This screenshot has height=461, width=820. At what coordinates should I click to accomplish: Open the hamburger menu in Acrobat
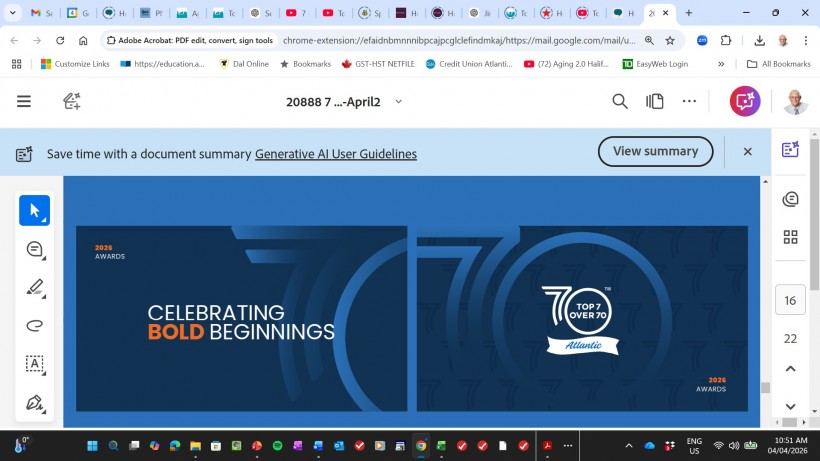[24, 101]
